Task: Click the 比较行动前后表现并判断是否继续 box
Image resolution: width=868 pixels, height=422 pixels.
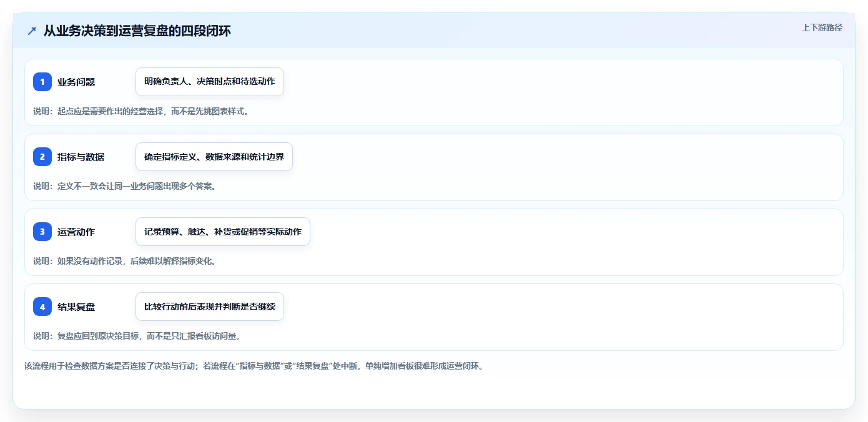Action: pyautogui.click(x=210, y=307)
